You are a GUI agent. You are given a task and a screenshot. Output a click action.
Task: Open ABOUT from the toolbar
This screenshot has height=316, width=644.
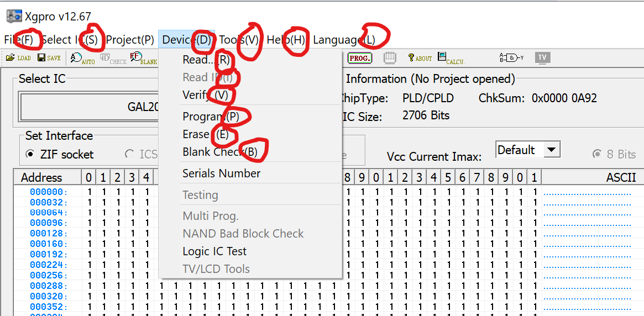(x=420, y=57)
